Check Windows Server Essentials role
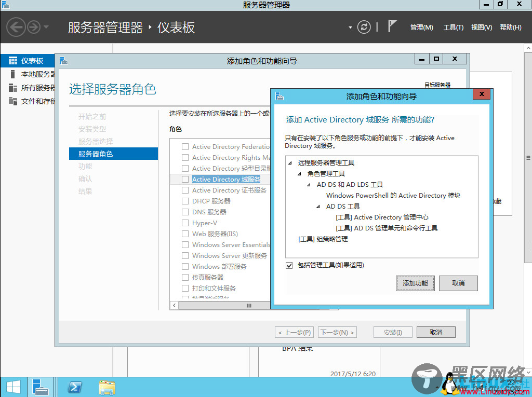The height and width of the screenshot is (397, 532). pyautogui.click(x=185, y=244)
